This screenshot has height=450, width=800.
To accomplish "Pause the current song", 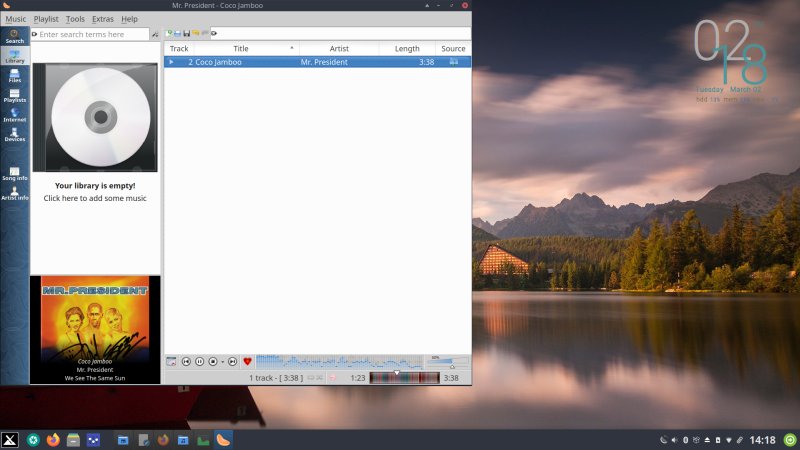I will click(x=200, y=361).
